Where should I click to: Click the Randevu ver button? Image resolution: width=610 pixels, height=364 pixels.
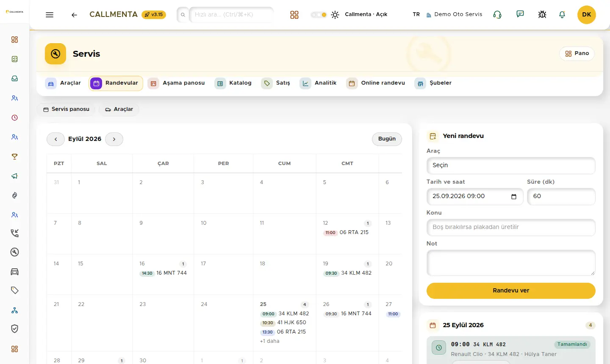coord(511,291)
